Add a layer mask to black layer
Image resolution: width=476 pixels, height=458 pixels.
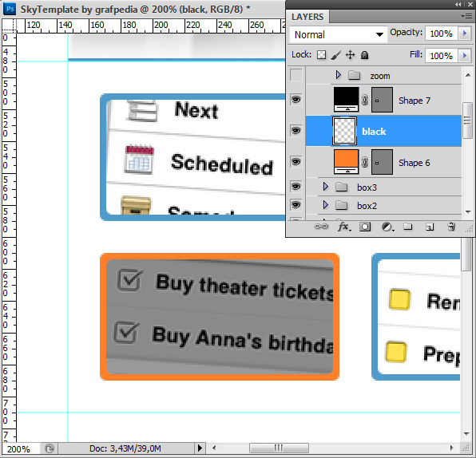pos(365,227)
